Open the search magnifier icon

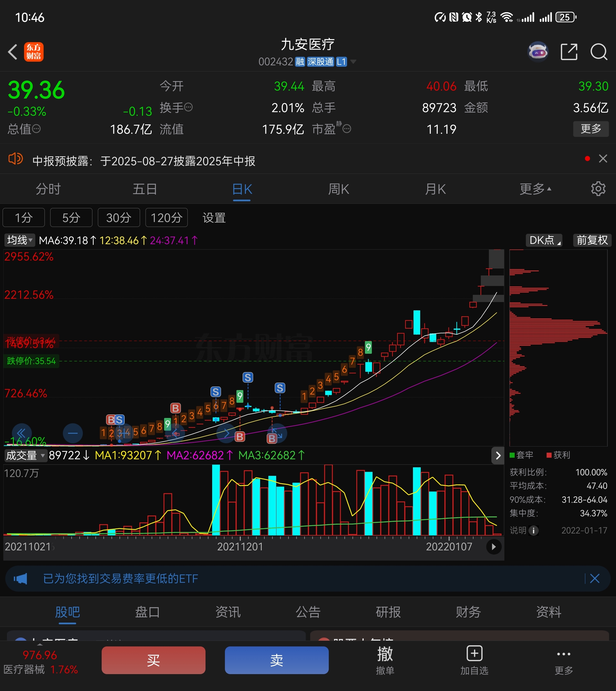(x=599, y=52)
